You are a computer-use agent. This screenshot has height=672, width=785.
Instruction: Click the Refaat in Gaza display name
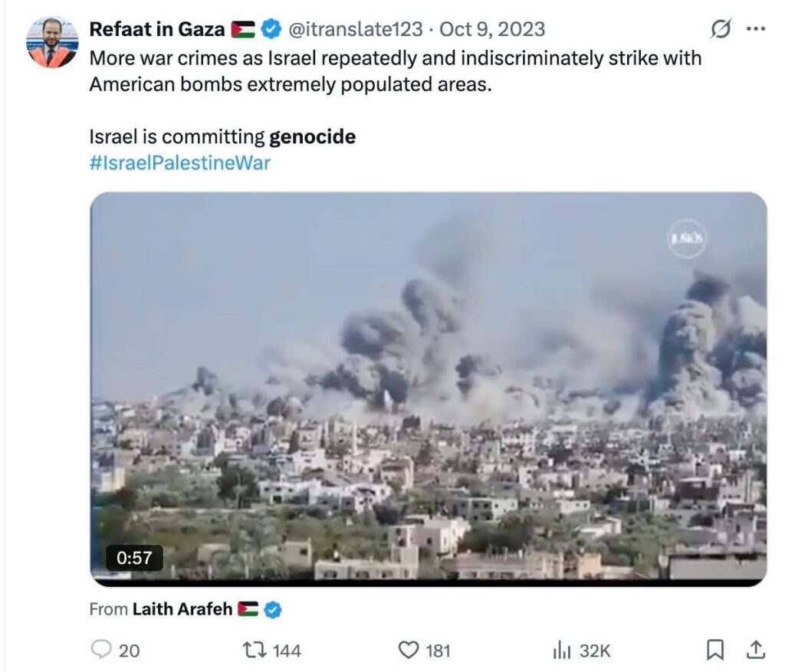pyautogui.click(x=156, y=29)
